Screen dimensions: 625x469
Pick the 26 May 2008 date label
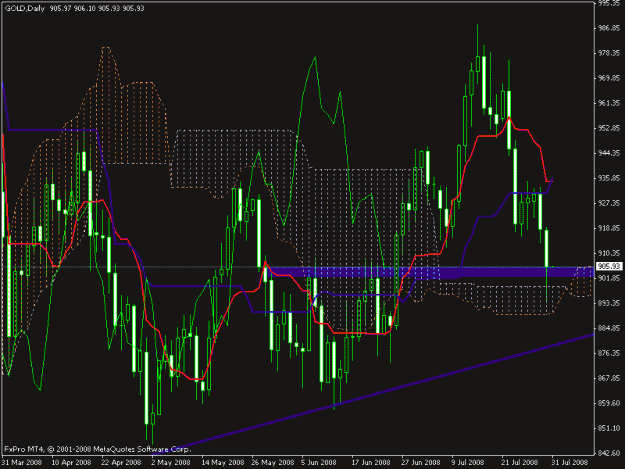tap(273, 463)
